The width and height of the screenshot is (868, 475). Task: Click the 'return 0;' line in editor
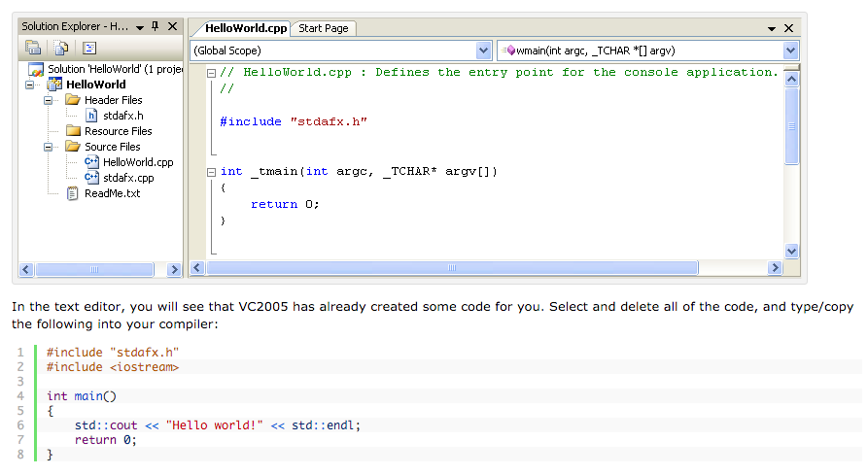click(285, 205)
